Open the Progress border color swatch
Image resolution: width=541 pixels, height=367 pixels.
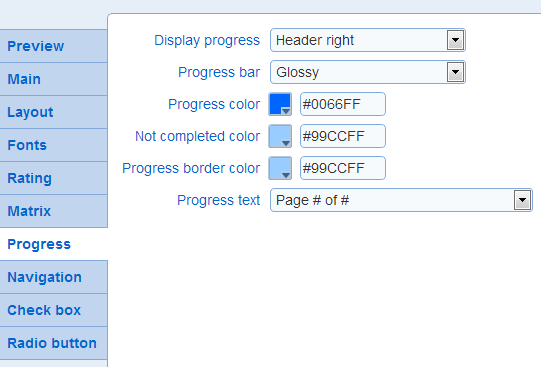(x=280, y=168)
